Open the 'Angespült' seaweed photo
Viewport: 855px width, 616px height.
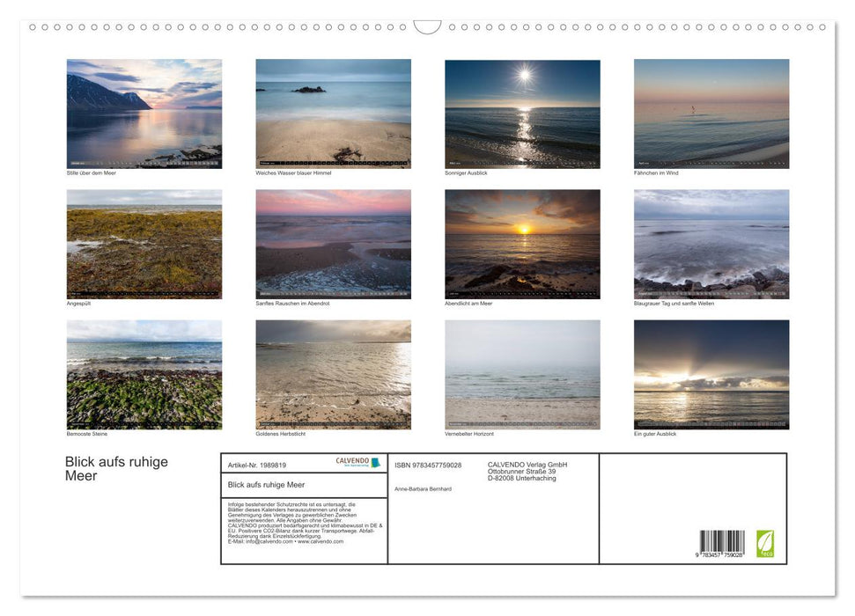144,244
